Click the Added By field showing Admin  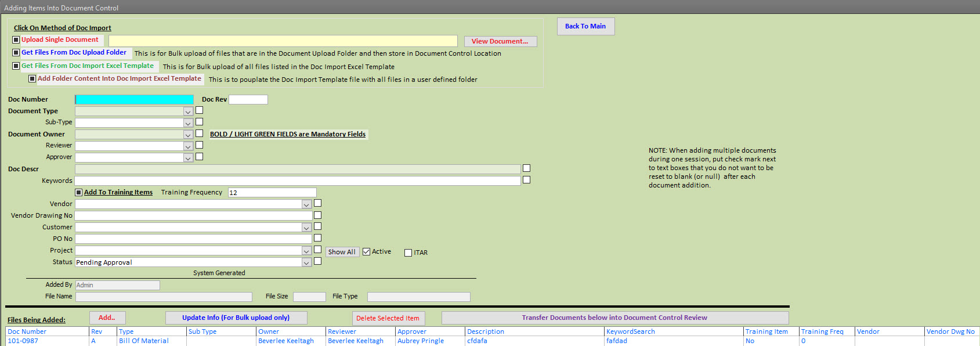pyautogui.click(x=118, y=286)
